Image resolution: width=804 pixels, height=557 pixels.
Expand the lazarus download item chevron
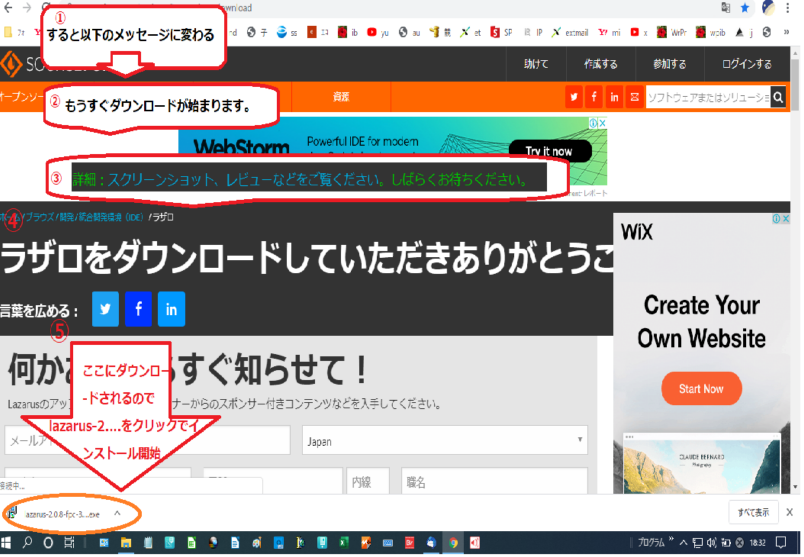(117, 513)
